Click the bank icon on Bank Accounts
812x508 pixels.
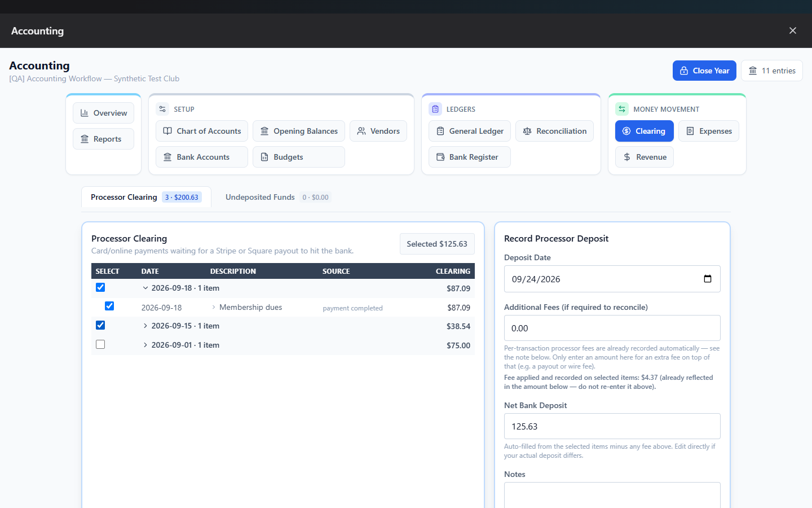167,157
